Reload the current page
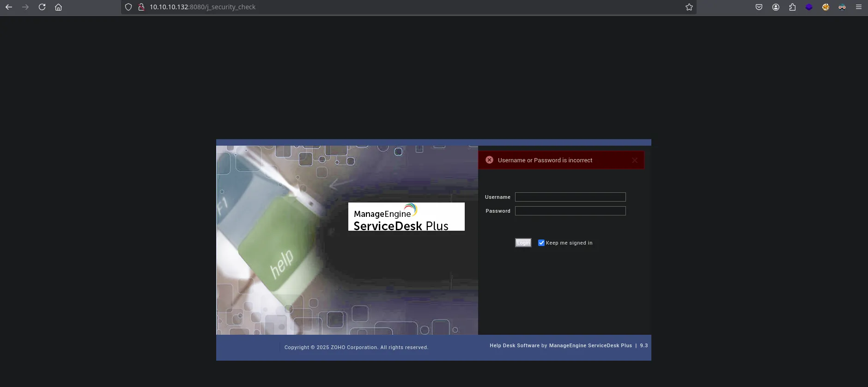Viewport: 868px width, 387px height. tap(42, 7)
